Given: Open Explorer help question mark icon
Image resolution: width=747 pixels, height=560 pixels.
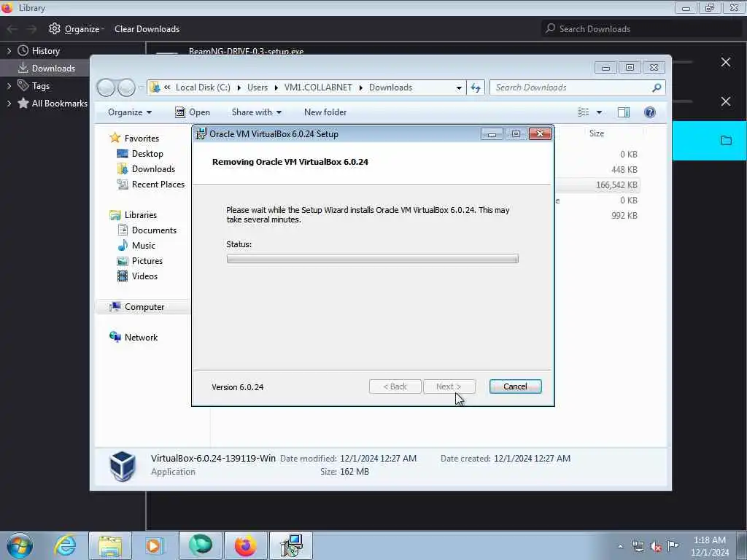Looking at the screenshot, I should (649, 112).
